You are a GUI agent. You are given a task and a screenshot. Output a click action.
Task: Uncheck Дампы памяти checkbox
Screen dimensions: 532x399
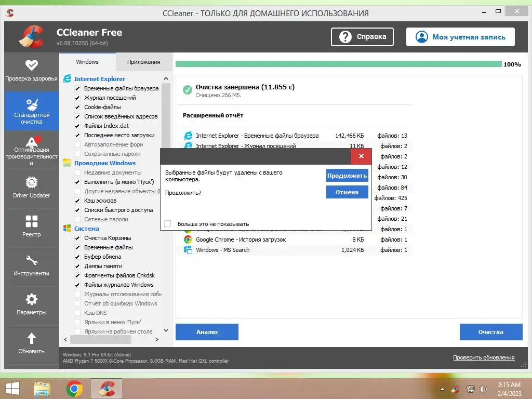77,266
